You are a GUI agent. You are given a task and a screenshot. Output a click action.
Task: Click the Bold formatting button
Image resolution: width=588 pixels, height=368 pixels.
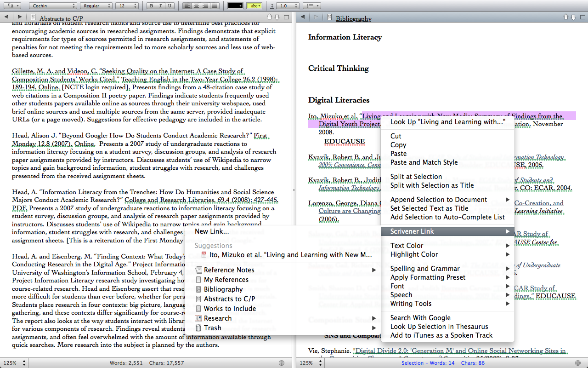coord(152,6)
